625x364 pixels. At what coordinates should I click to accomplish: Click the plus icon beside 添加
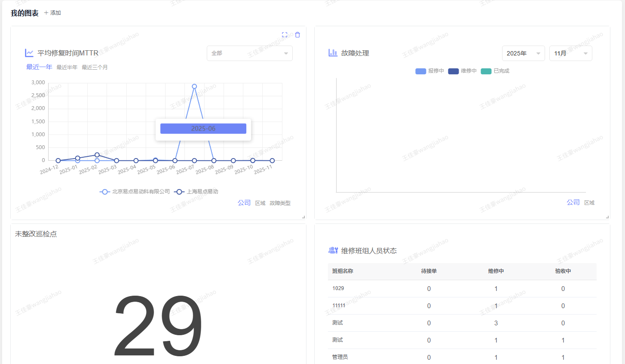pos(46,13)
